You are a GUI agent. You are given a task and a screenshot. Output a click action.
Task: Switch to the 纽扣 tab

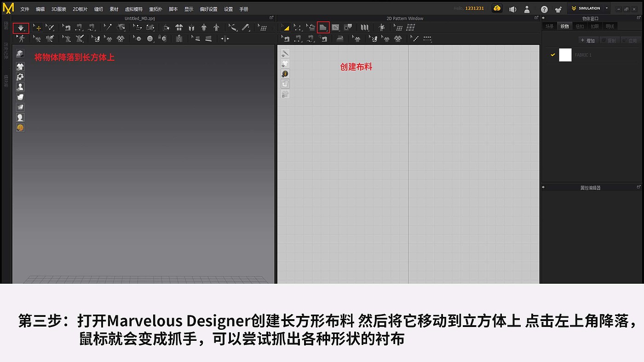point(580,26)
